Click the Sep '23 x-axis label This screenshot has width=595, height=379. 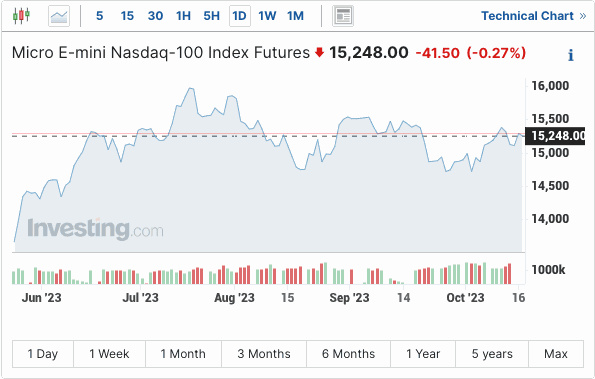(349, 298)
